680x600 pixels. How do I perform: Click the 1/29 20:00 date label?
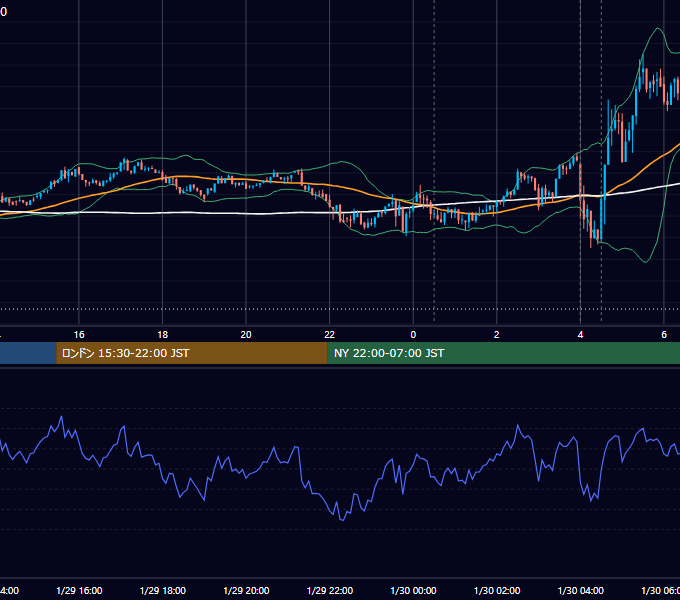(x=246, y=591)
